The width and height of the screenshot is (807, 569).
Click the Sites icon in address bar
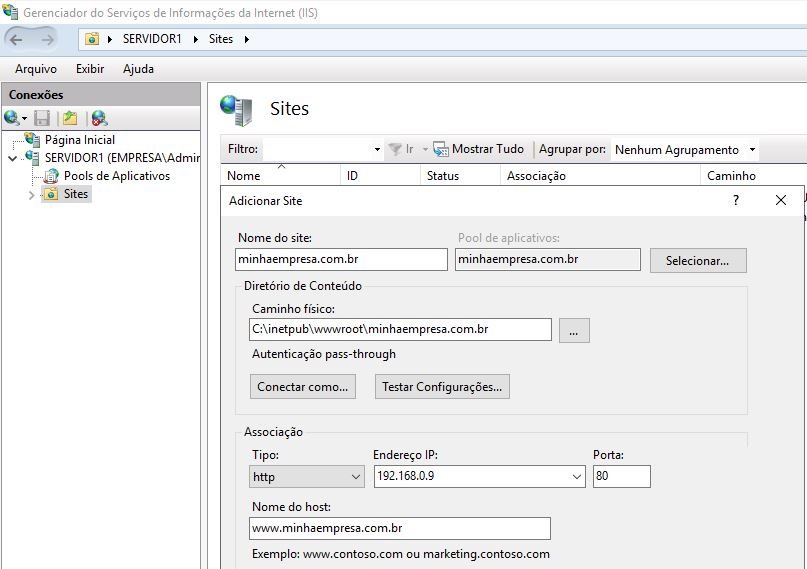click(x=92, y=39)
